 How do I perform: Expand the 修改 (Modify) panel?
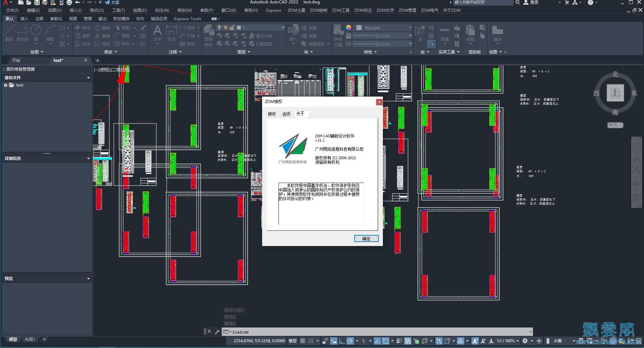tap(111, 52)
